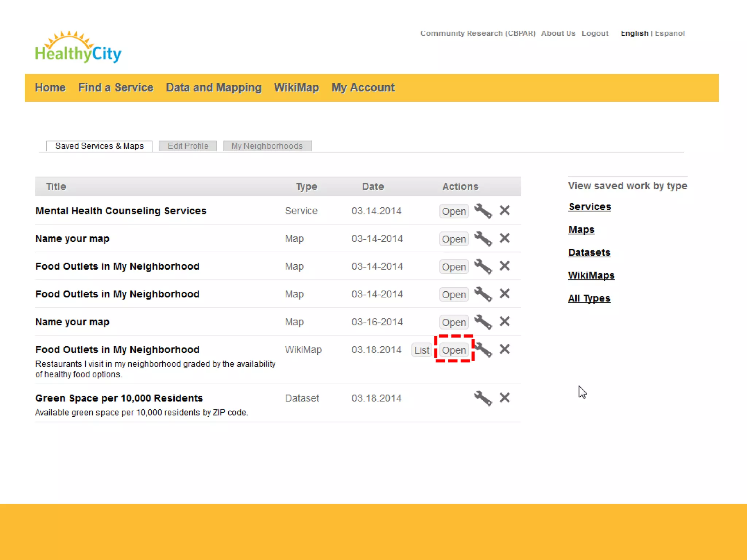Go to the WikiMap navigation item
The width and height of the screenshot is (747, 560).
[x=296, y=87]
